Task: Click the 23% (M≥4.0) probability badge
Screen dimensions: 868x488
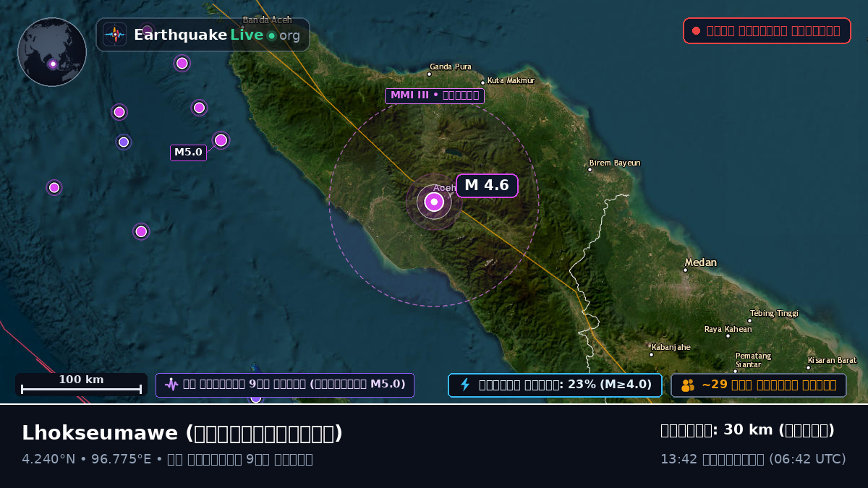Action: (x=555, y=385)
